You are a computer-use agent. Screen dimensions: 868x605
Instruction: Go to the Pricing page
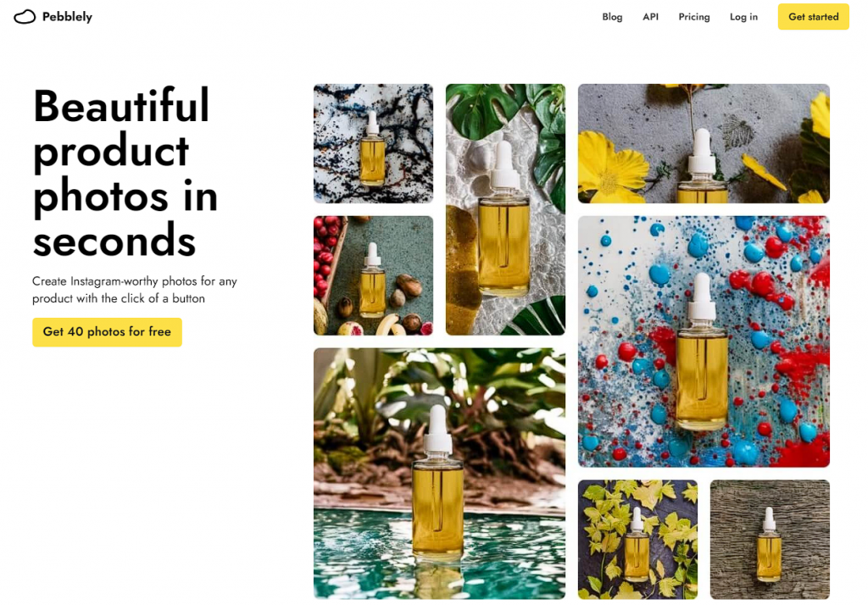click(693, 17)
